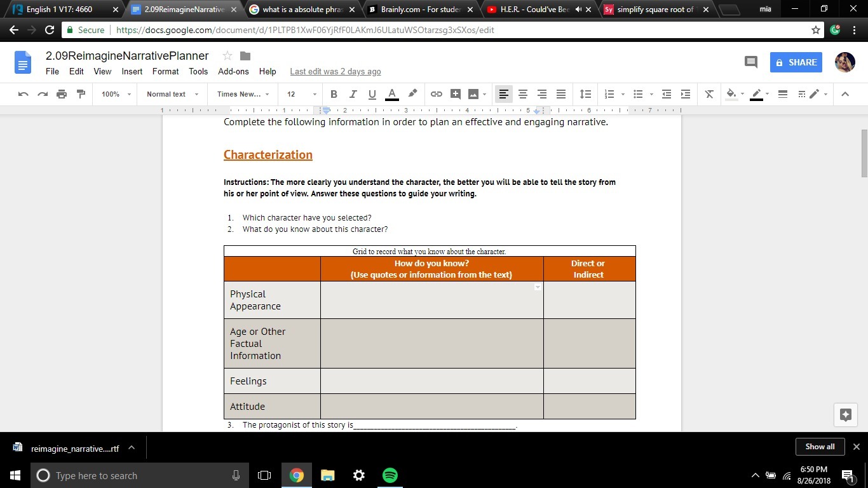Switch to the Brainly.com browser tab
868x488 pixels.
point(419,10)
